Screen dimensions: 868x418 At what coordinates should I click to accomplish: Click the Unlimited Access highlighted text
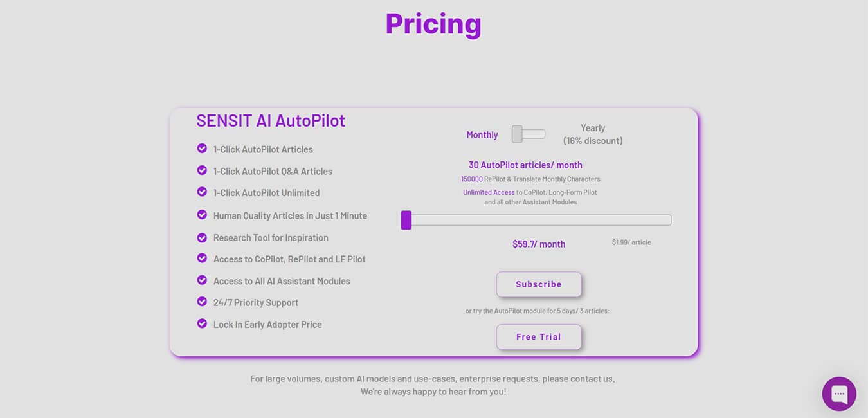pyautogui.click(x=489, y=192)
